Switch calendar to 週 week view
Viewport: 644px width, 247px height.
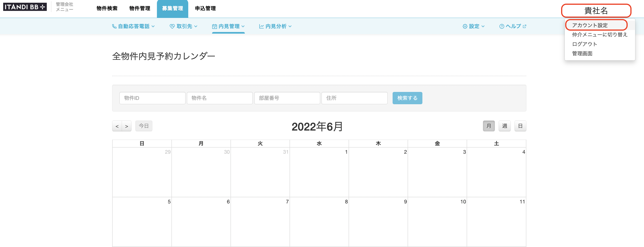(505, 126)
